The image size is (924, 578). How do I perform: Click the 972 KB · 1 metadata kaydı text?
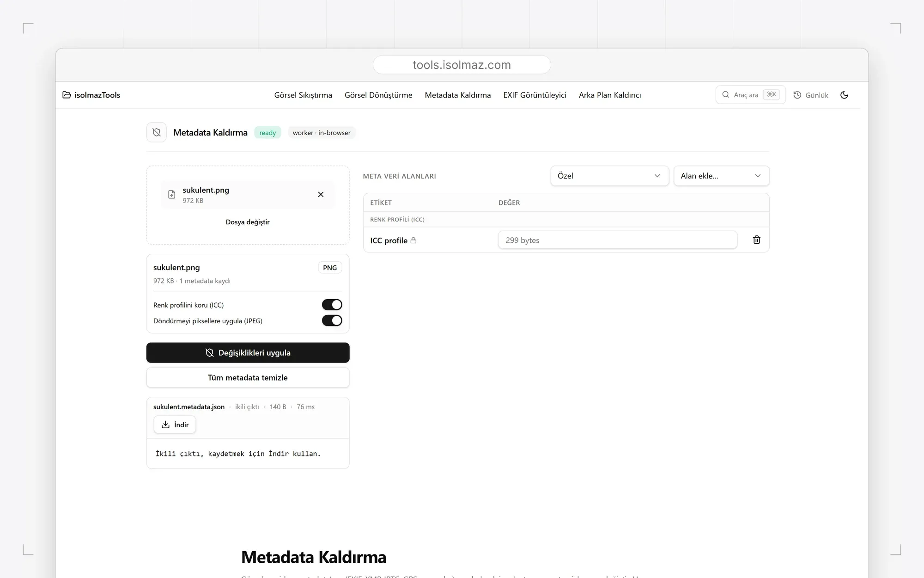click(x=192, y=281)
